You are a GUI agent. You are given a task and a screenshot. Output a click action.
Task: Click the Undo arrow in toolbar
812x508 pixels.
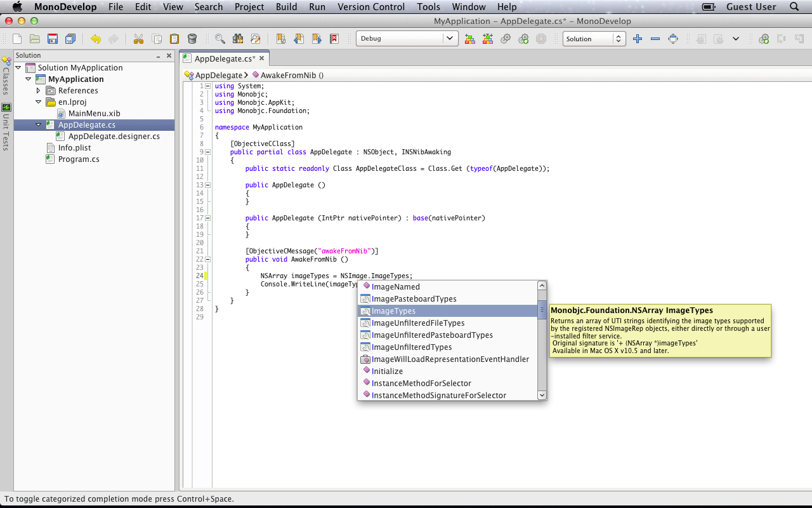click(x=95, y=39)
